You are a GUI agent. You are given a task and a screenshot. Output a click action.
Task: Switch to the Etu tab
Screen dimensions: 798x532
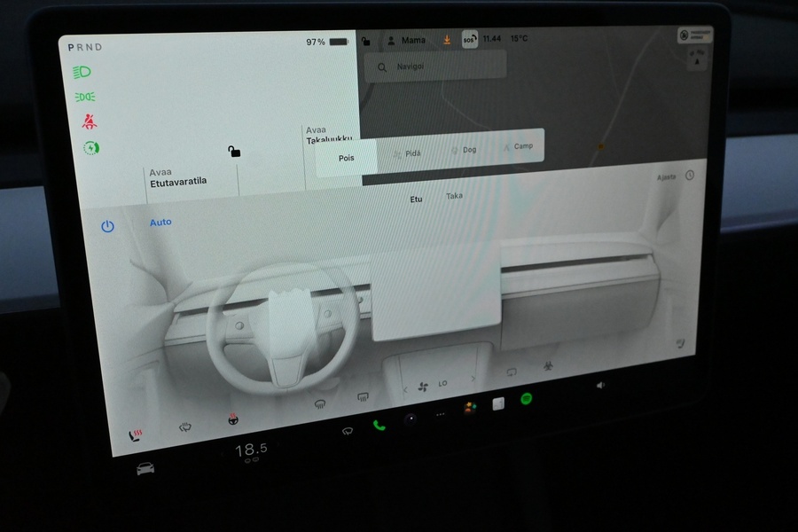(415, 199)
